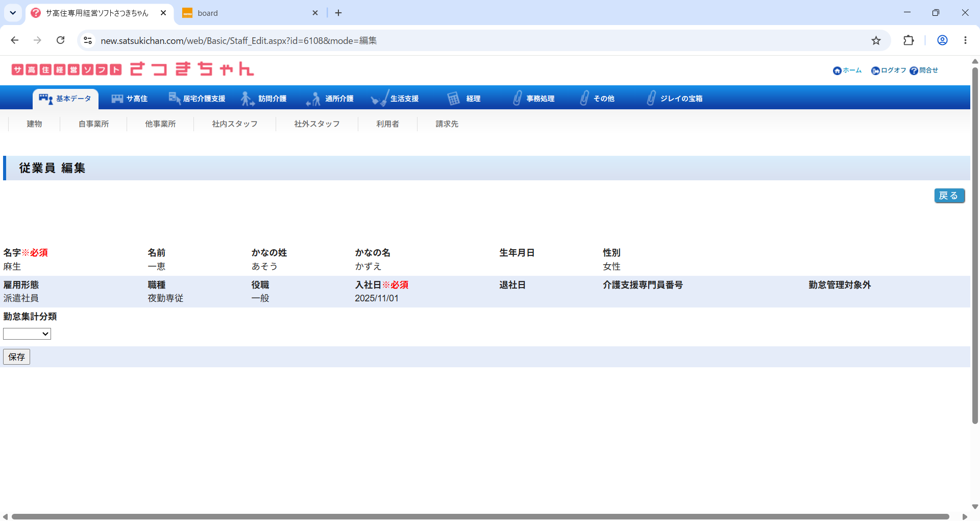Open the サ高住 menu

tap(130, 99)
